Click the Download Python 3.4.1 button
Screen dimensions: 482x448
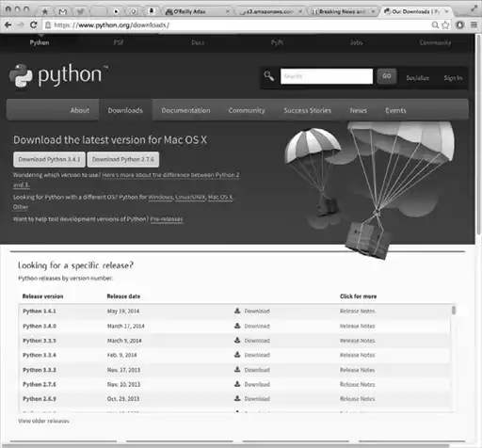49,159
